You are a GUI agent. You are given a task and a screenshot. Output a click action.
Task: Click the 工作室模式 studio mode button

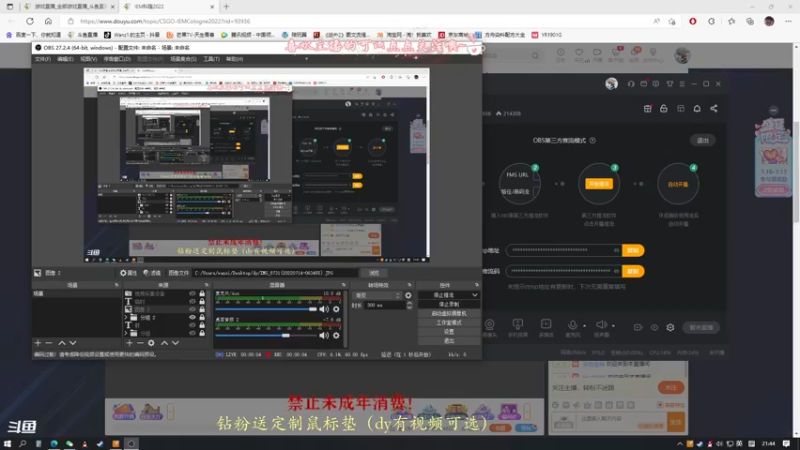[449, 322]
